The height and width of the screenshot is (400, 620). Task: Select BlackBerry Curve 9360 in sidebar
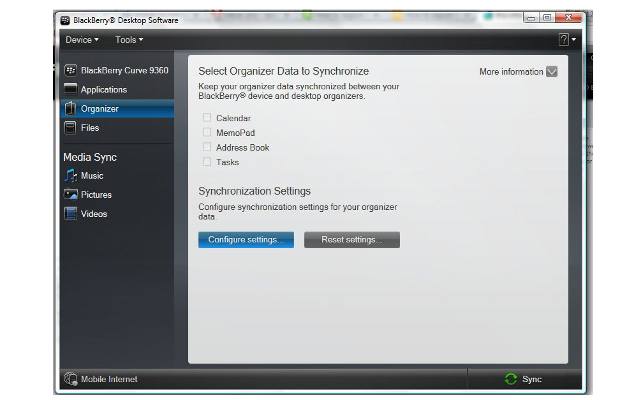pyautogui.click(x=117, y=70)
